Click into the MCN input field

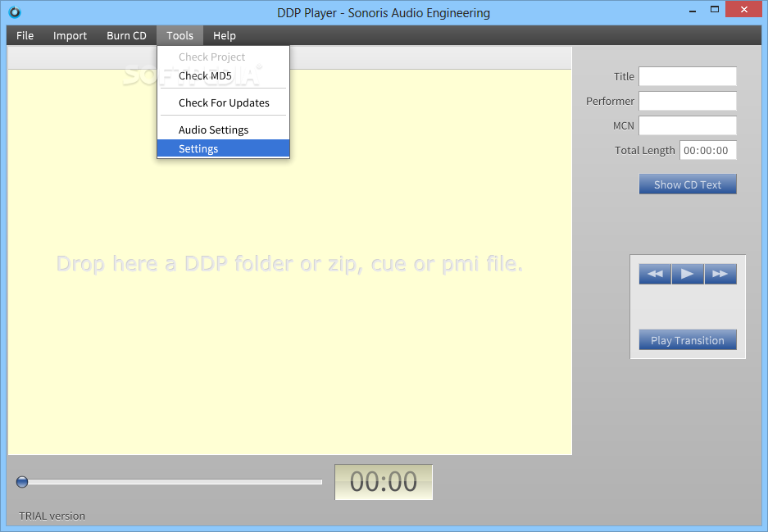(x=688, y=125)
